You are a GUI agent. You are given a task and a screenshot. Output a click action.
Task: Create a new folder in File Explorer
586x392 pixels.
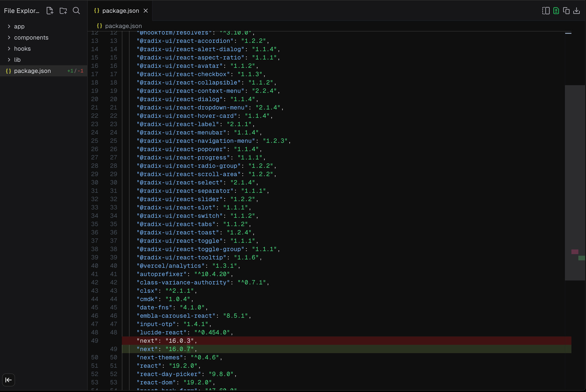tap(63, 11)
